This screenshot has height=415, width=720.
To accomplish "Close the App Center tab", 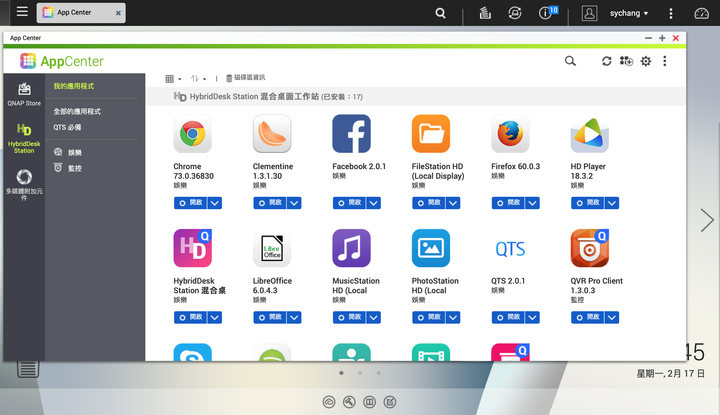I will [118, 13].
